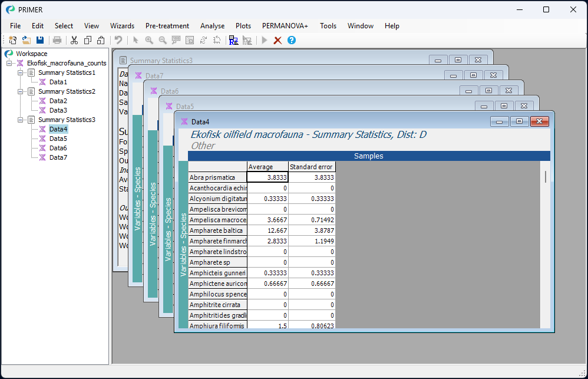
Task: Click the Copy toolbar icon
Action: tap(88, 40)
